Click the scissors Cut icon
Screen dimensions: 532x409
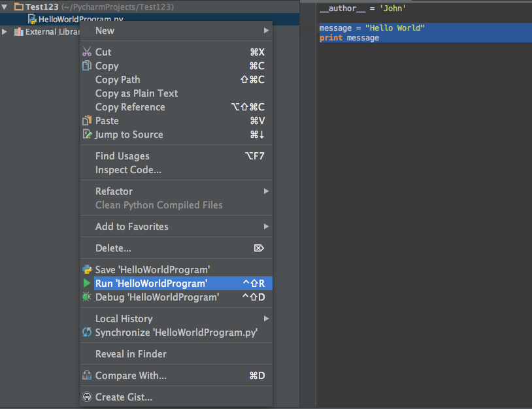[87, 52]
